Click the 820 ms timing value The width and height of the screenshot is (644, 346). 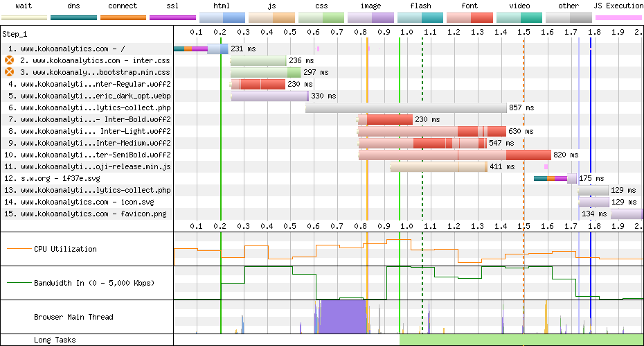566,155
